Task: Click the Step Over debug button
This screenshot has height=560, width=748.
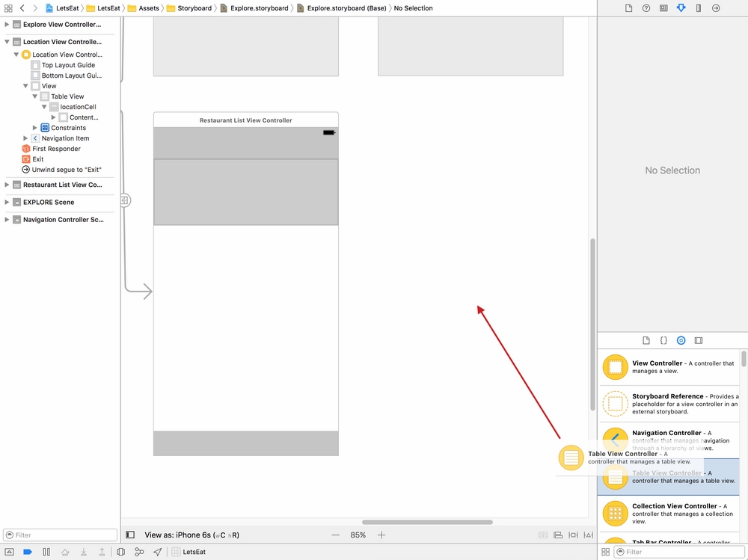Action: tap(65, 552)
